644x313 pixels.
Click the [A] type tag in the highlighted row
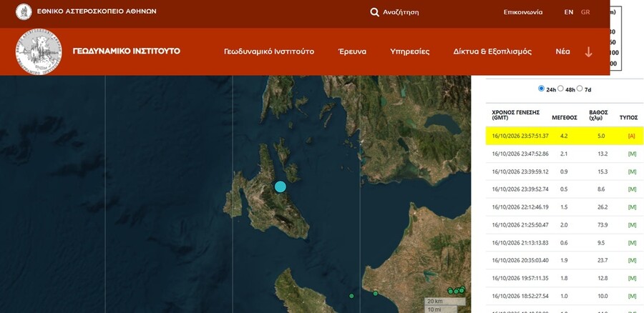[632, 136]
